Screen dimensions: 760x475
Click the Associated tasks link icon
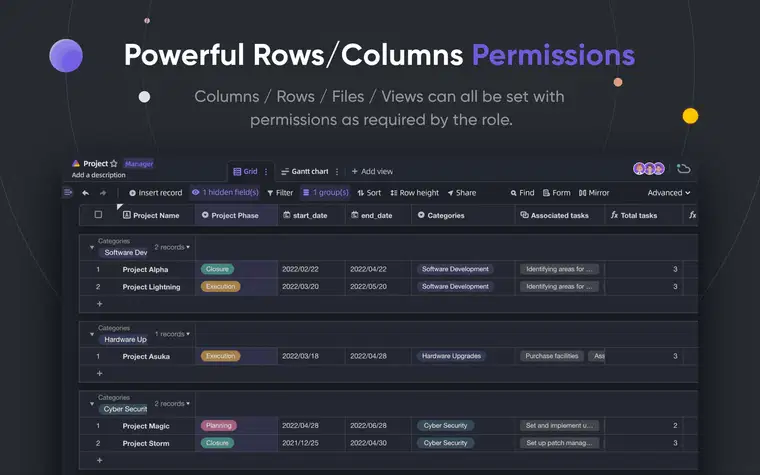[x=524, y=215]
